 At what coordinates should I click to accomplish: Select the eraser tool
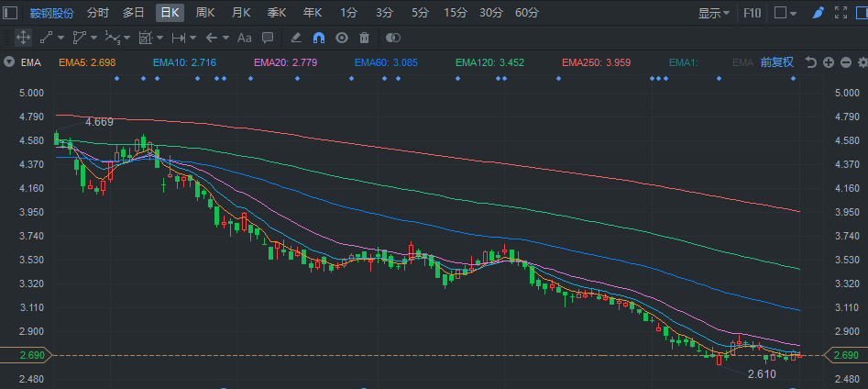[296, 38]
